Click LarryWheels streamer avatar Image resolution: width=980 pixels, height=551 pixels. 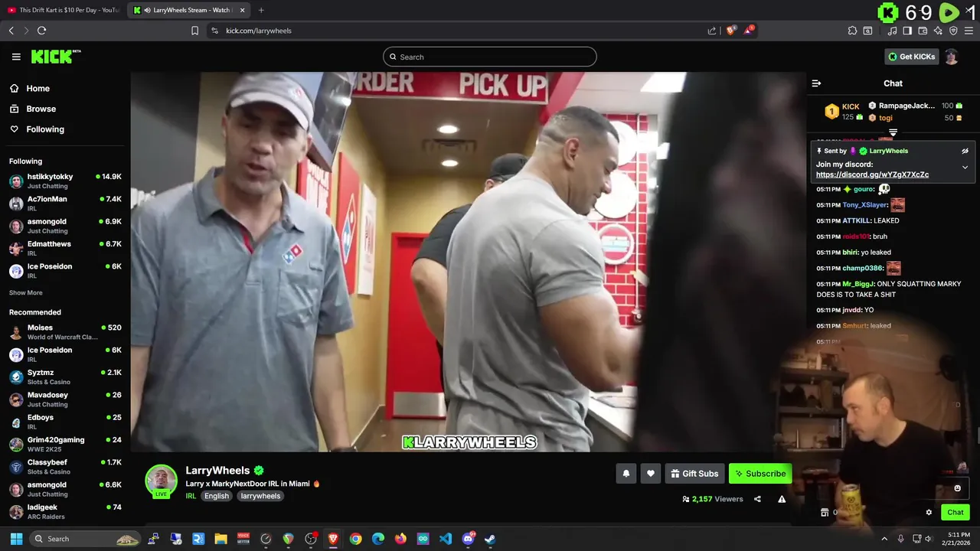162,481
